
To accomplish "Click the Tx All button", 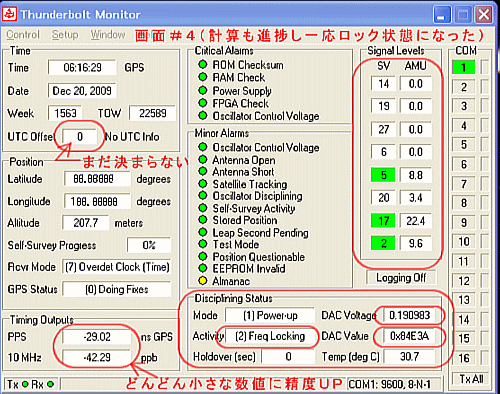I will pyautogui.click(x=471, y=379).
